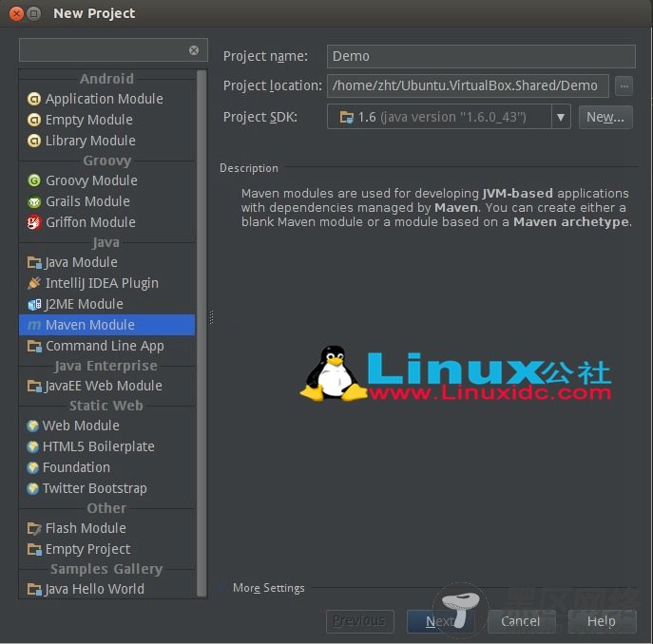The height and width of the screenshot is (644, 653).
Task: Select Empty Module template
Action: [x=106, y=120]
